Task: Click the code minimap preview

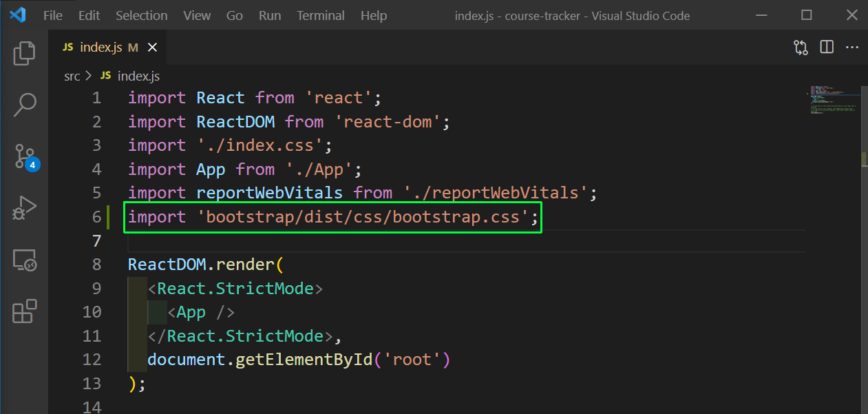Action: pos(835,101)
